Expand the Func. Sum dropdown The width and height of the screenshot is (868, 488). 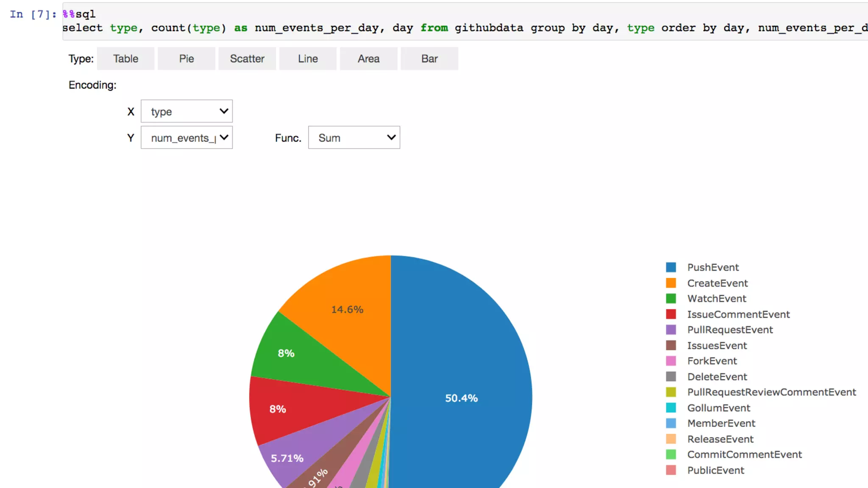click(354, 138)
